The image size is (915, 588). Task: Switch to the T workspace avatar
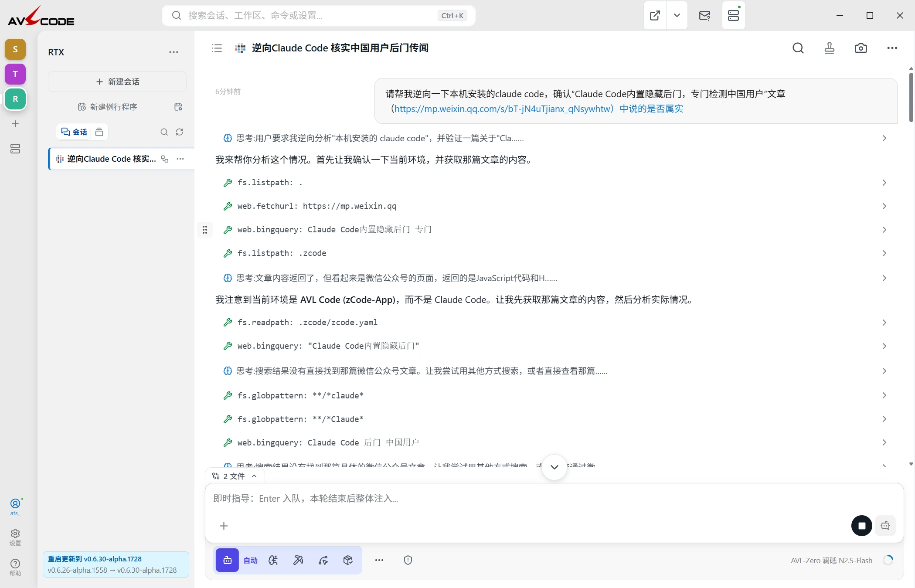tap(15, 74)
